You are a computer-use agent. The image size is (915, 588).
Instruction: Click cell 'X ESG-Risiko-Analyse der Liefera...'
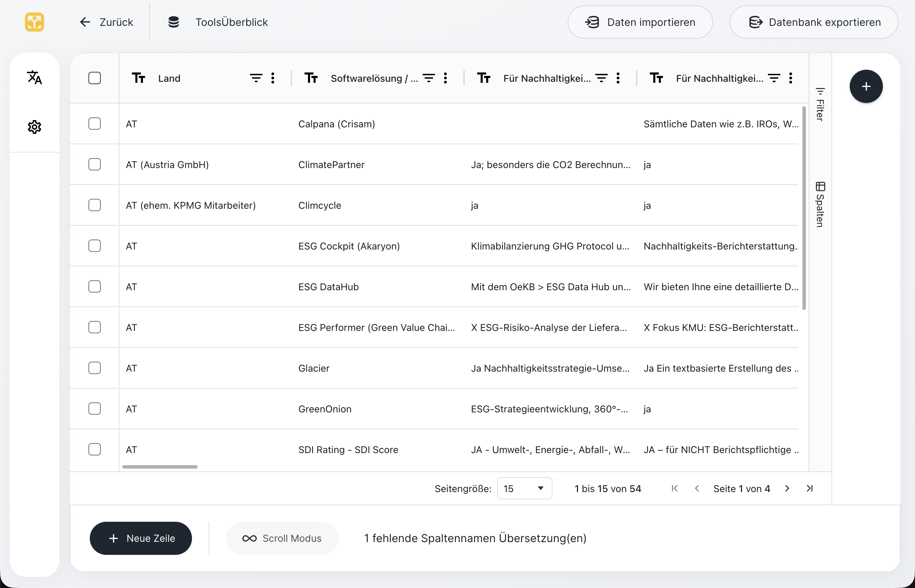coord(550,327)
